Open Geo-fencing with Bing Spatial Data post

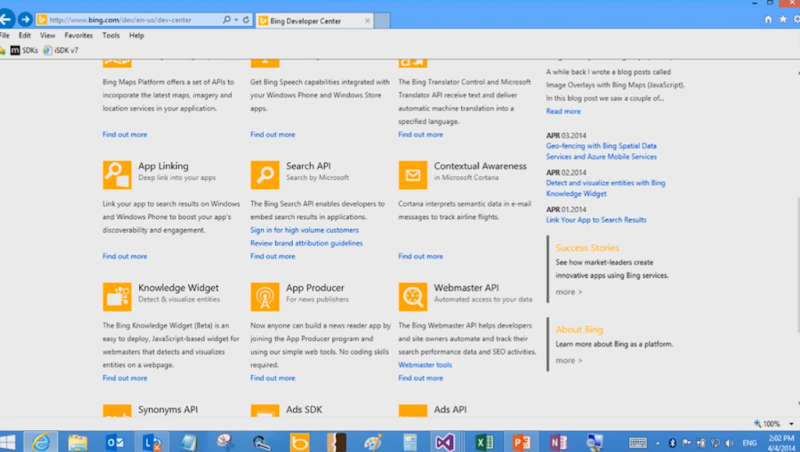tap(601, 151)
